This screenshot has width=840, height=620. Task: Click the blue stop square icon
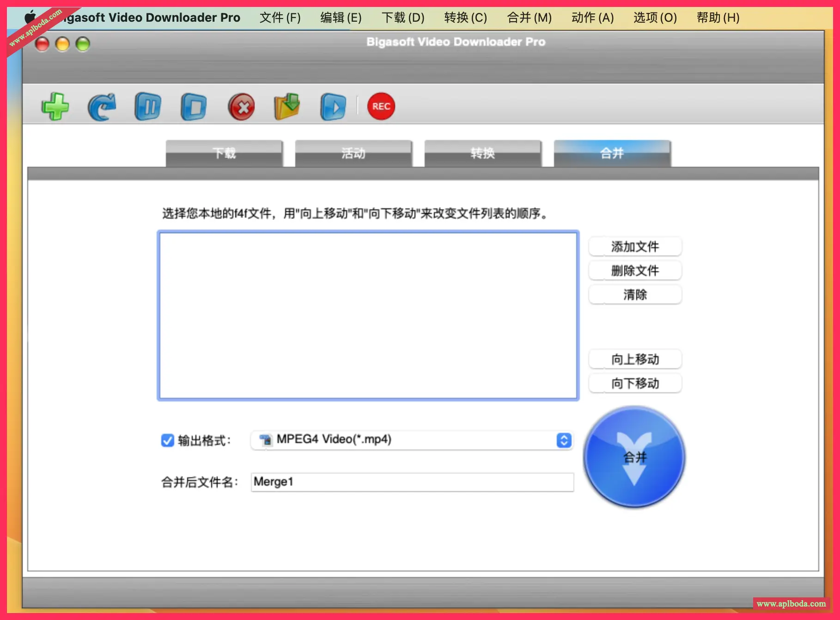click(194, 107)
